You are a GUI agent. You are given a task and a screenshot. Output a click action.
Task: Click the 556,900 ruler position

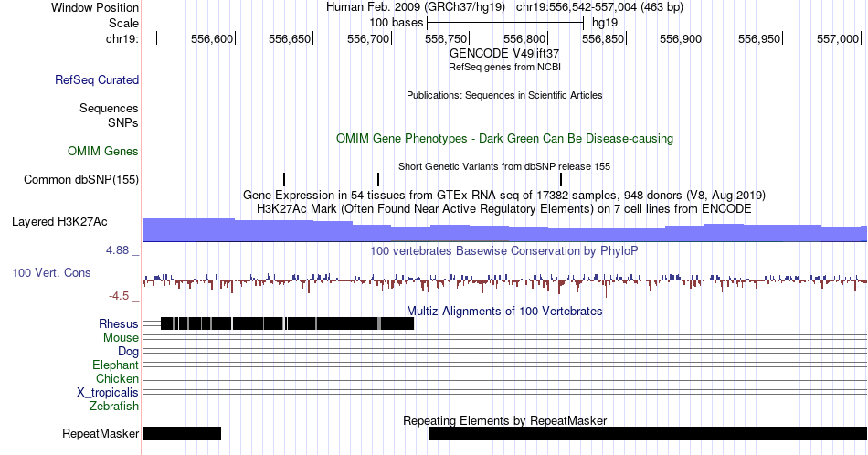[681, 38]
